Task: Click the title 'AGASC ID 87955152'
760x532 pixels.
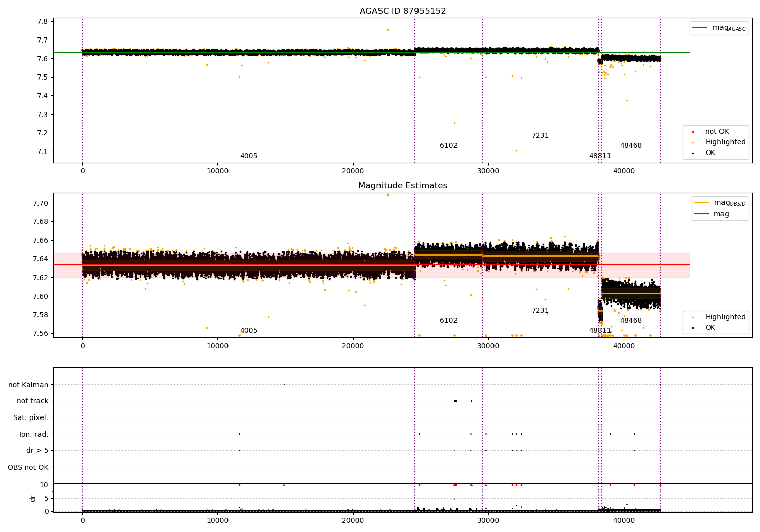Action: (x=403, y=11)
